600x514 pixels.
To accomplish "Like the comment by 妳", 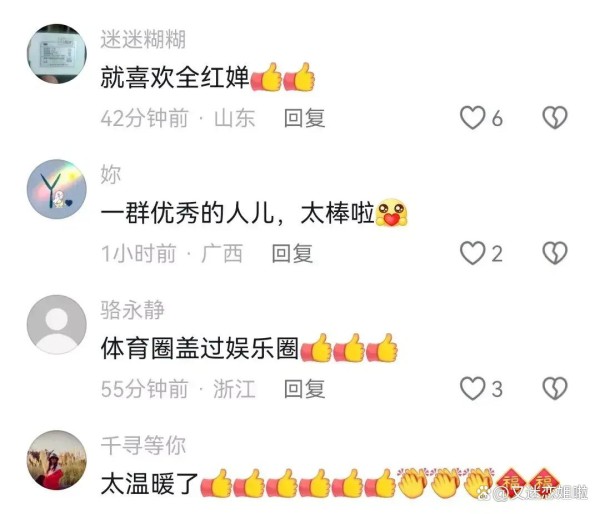I will point(472,253).
